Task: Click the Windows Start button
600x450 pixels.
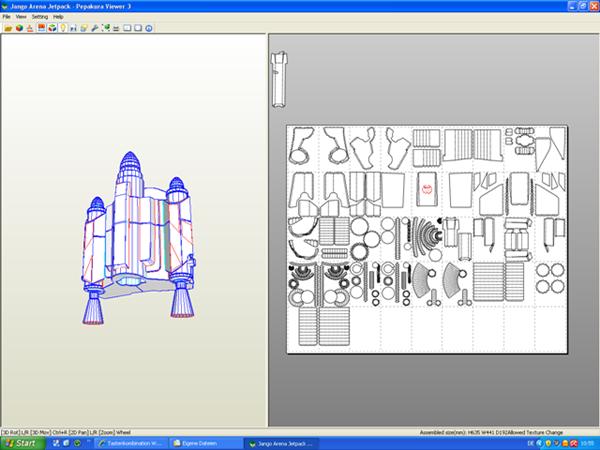Action: pyautogui.click(x=20, y=442)
